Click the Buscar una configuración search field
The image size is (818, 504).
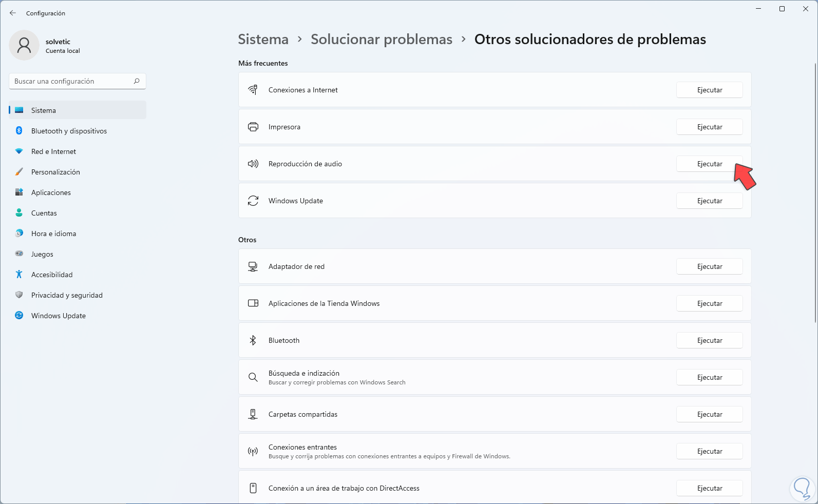click(72, 81)
